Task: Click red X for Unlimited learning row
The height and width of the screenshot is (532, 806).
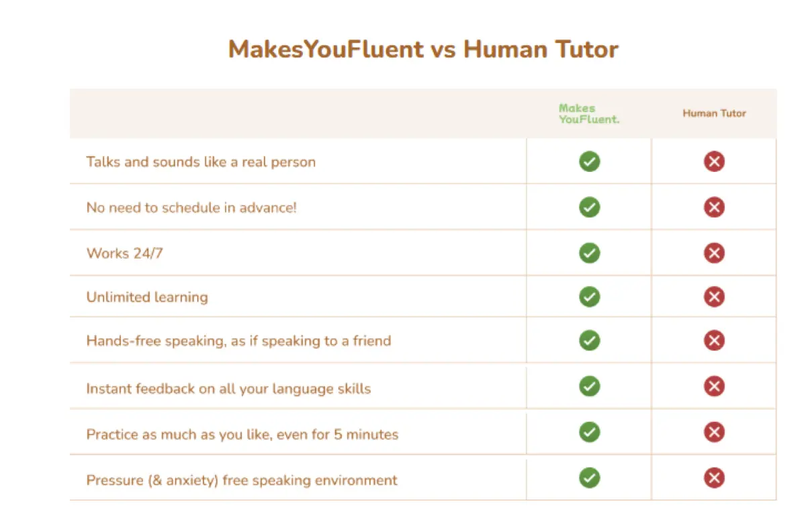Action: (x=714, y=297)
